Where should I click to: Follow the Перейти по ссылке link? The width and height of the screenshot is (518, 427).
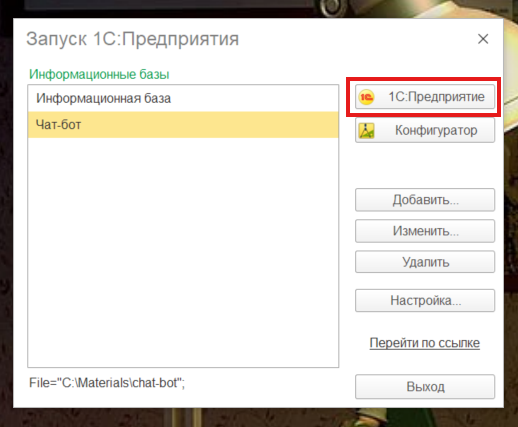pyautogui.click(x=424, y=343)
